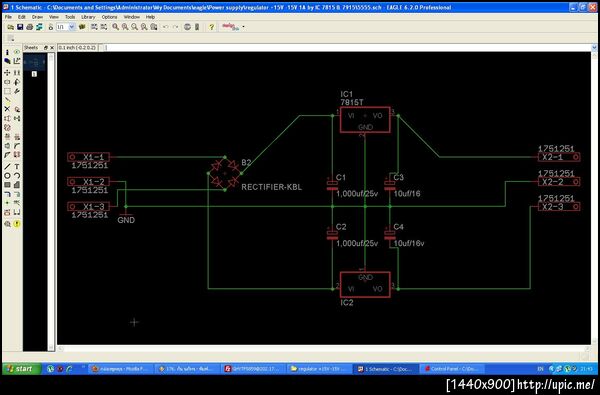Open the Help menu
Image resolution: width=600 pixels, height=395 pixels.
coord(150,17)
